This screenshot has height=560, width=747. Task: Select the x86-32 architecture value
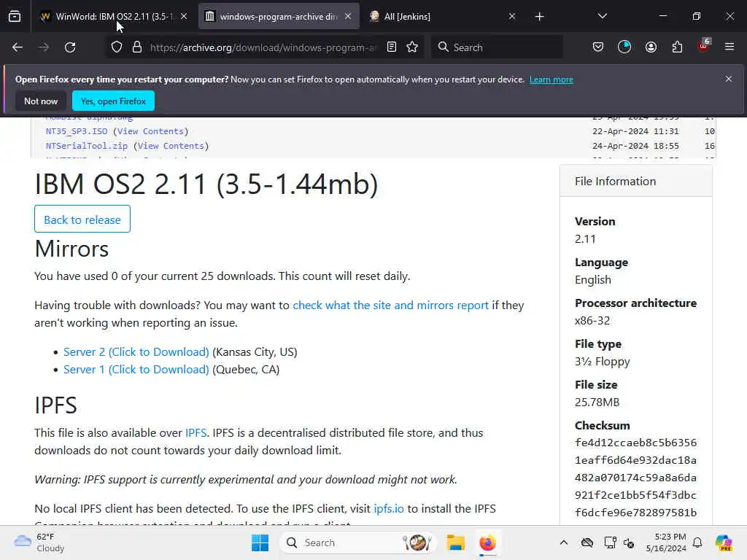point(592,321)
